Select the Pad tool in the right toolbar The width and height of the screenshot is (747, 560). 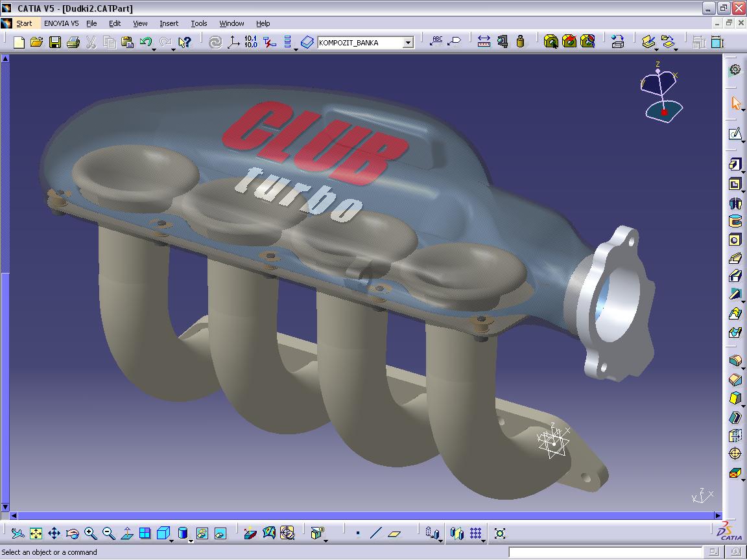(735, 165)
